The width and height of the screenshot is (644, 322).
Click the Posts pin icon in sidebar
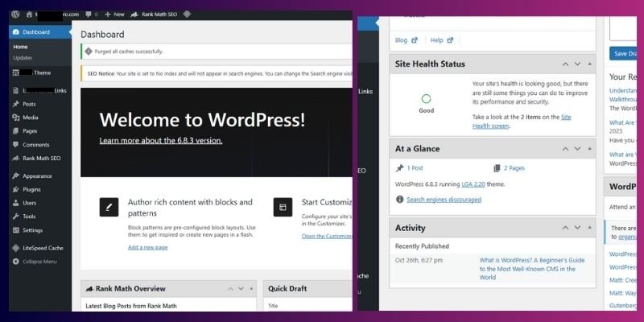(x=16, y=104)
